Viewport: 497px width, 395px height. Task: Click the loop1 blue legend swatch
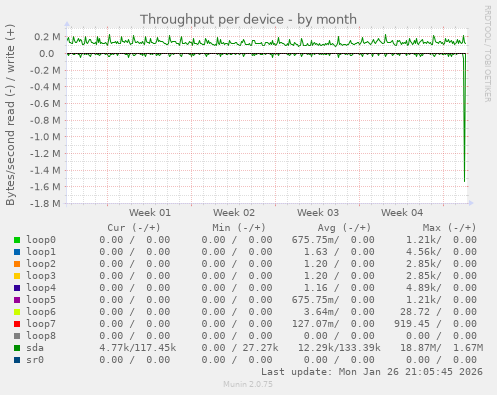[17, 252]
